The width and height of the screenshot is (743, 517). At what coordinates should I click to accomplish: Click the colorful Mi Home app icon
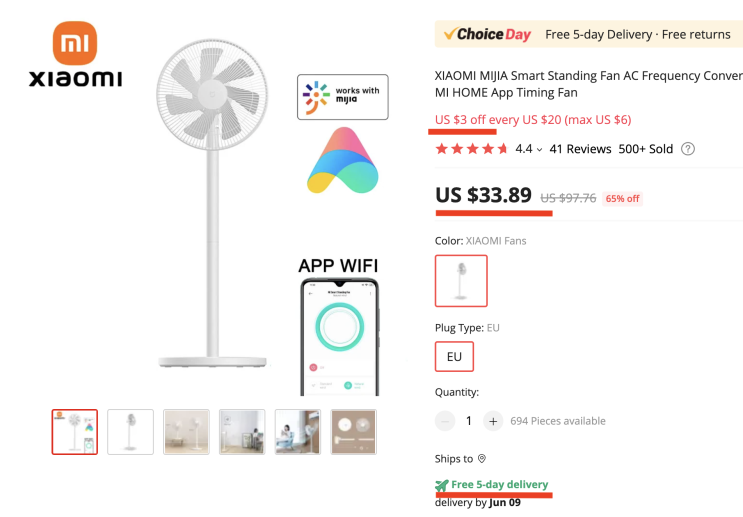342,160
